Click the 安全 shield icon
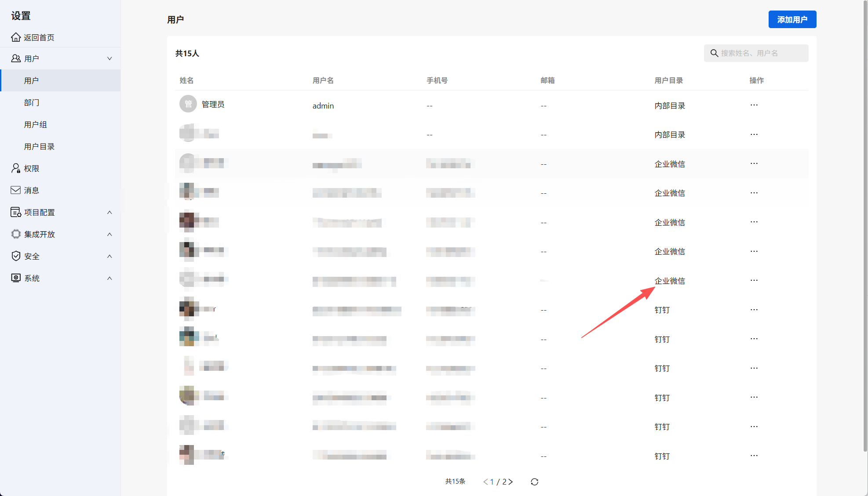The image size is (868, 496). pyautogui.click(x=16, y=256)
